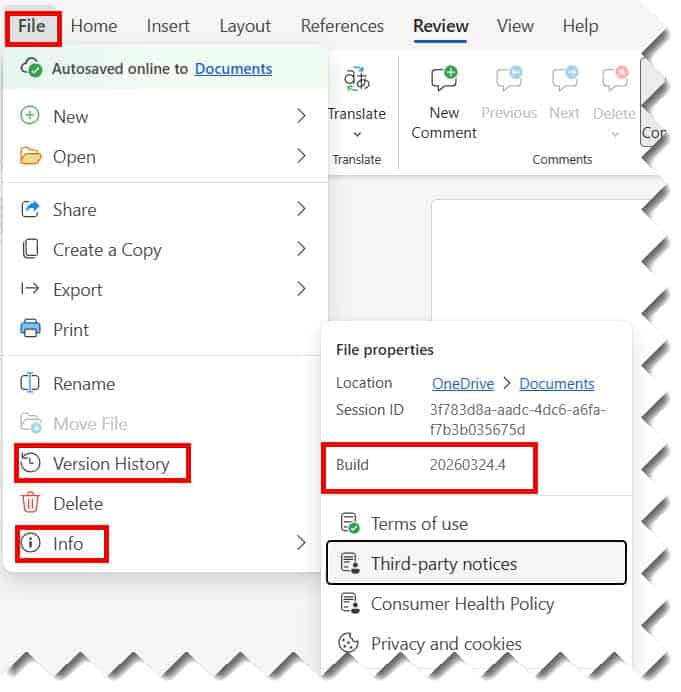Click the Delete trash can icon
681x692 pixels.
(30, 503)
